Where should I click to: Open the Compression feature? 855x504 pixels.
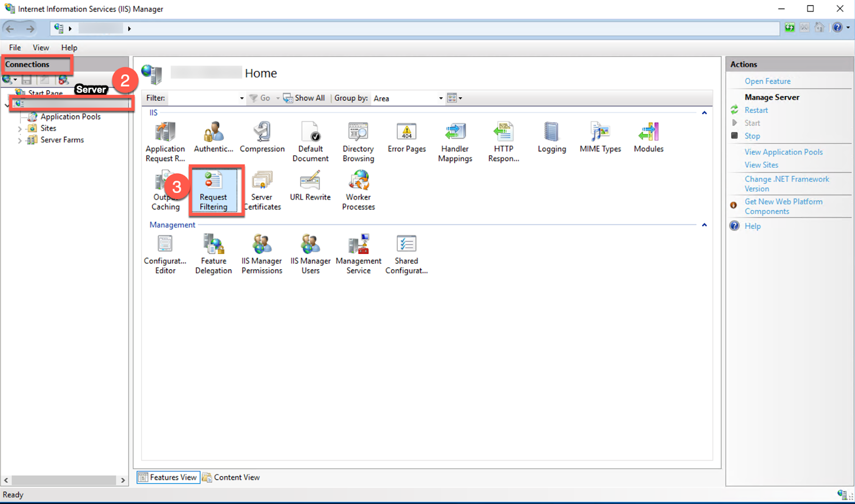click(262, 137)
